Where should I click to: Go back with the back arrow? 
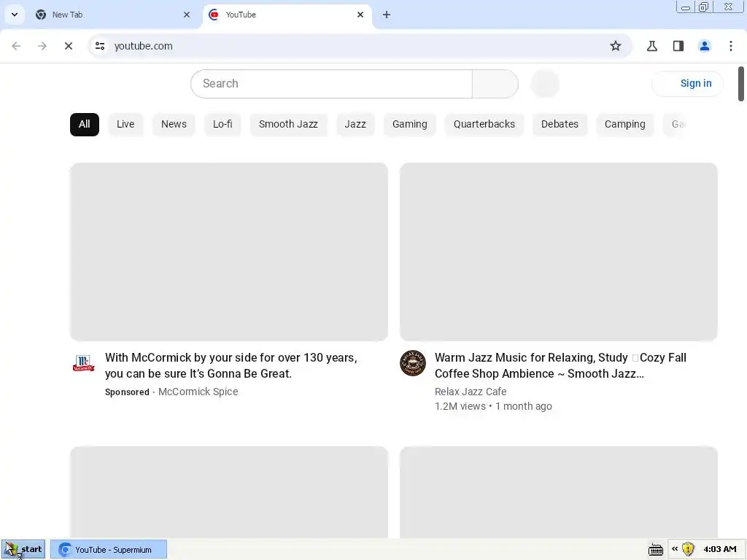[x=16, y=46]
